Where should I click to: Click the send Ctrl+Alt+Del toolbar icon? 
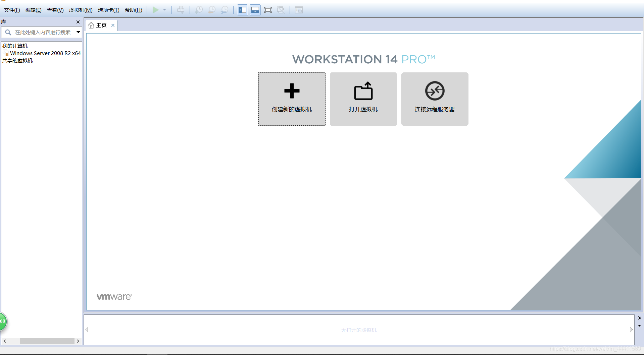pos(181,10)
